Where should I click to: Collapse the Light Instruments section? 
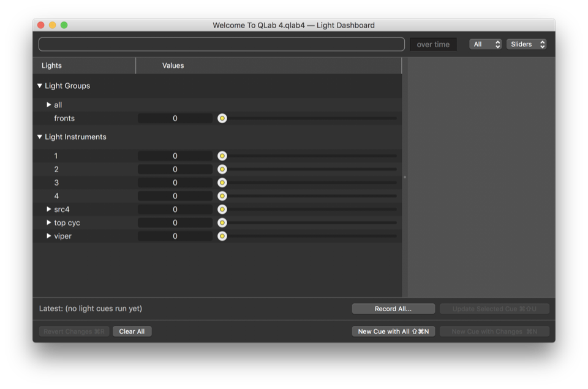(x=40, y=137)
